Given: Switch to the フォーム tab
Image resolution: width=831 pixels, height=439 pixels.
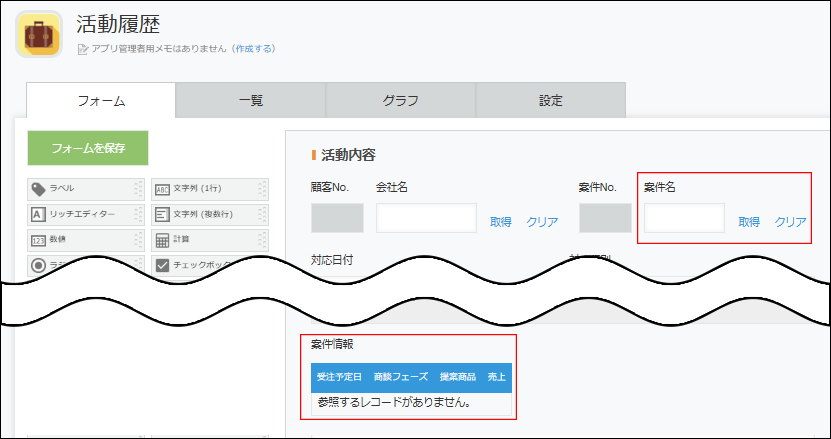Looking at the screenshot, I should (101, 100).
